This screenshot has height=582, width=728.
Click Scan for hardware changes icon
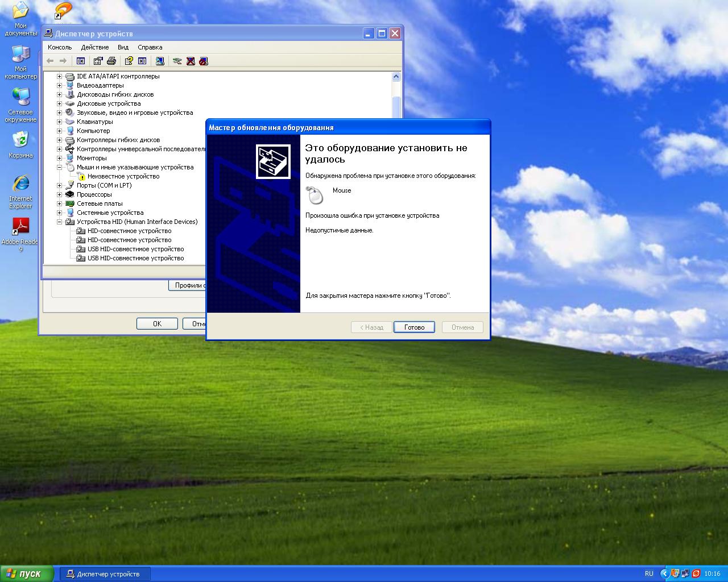tap(160, 61)
